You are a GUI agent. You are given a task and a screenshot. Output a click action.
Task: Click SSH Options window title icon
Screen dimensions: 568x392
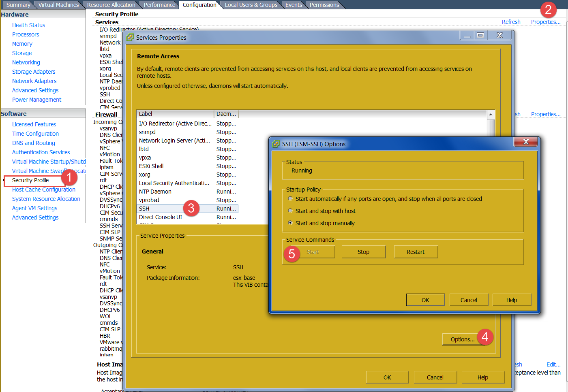(276, 144)
